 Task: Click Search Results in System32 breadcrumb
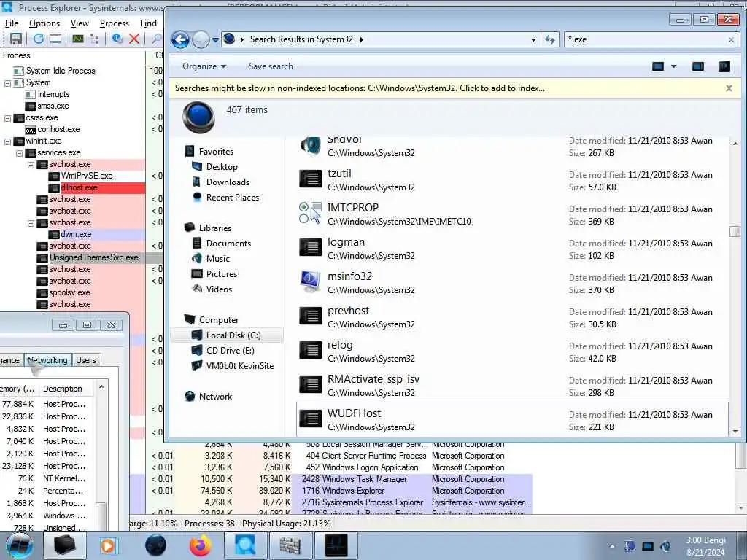[301, 39]
